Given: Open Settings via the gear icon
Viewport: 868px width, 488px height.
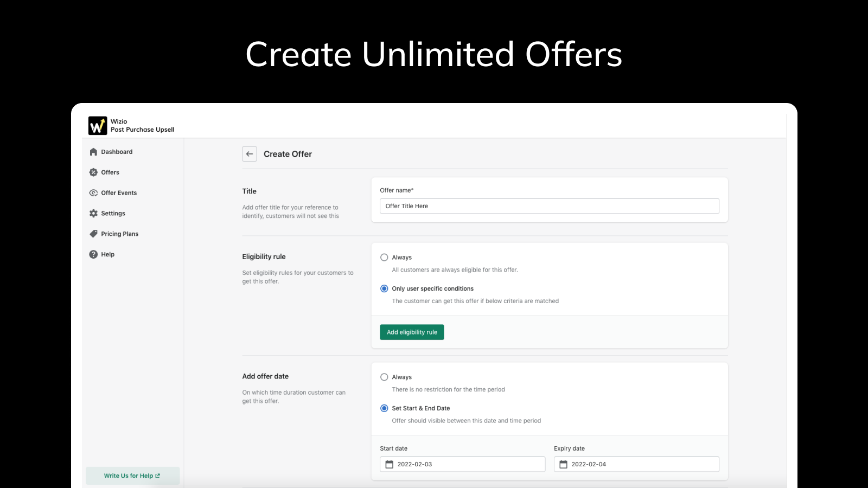Looking at the screenshot, I should tap(93, 213).
